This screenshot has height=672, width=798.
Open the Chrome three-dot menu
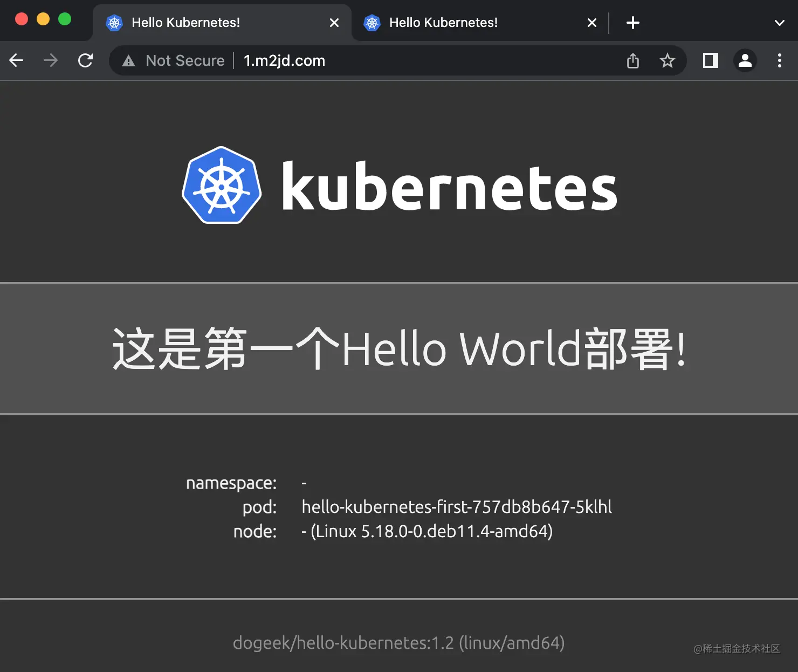coord(780,60)
